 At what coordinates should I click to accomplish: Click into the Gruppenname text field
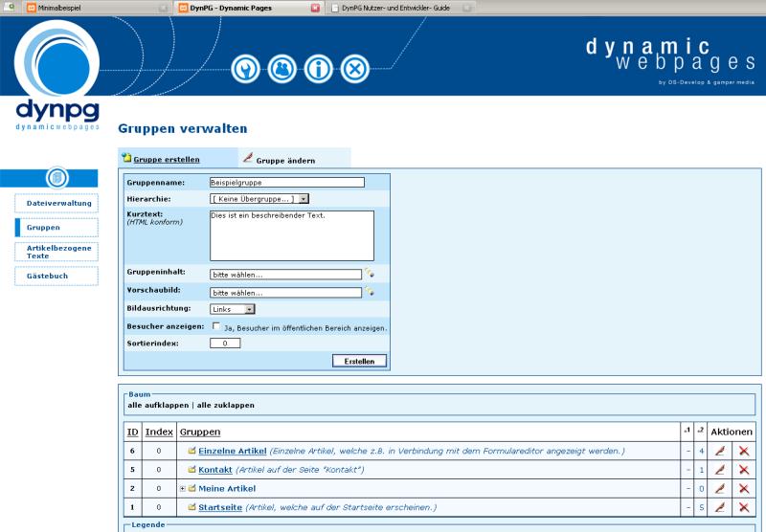click(287, 182)
